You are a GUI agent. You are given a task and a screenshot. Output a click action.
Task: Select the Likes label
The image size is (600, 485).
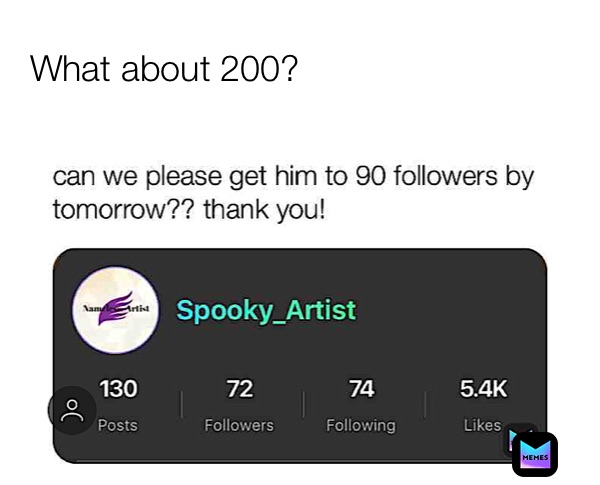(x=483, y=425)
